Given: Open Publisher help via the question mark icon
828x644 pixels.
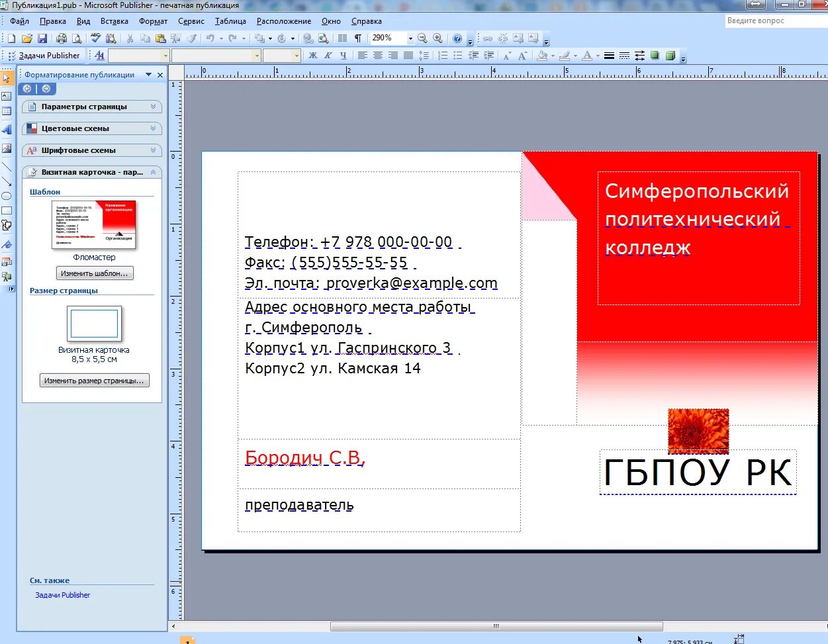Looking at the screenshot, I should tap(457, 38).
